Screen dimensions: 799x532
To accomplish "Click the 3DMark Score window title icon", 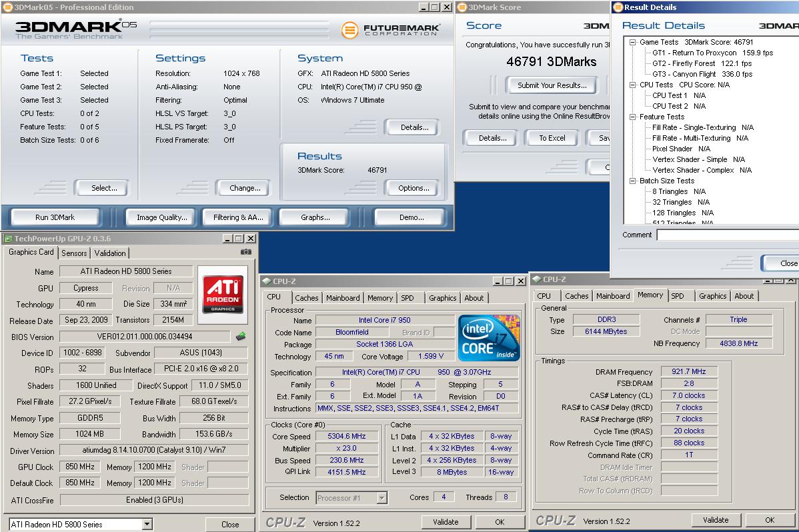I will click(462, 7).
